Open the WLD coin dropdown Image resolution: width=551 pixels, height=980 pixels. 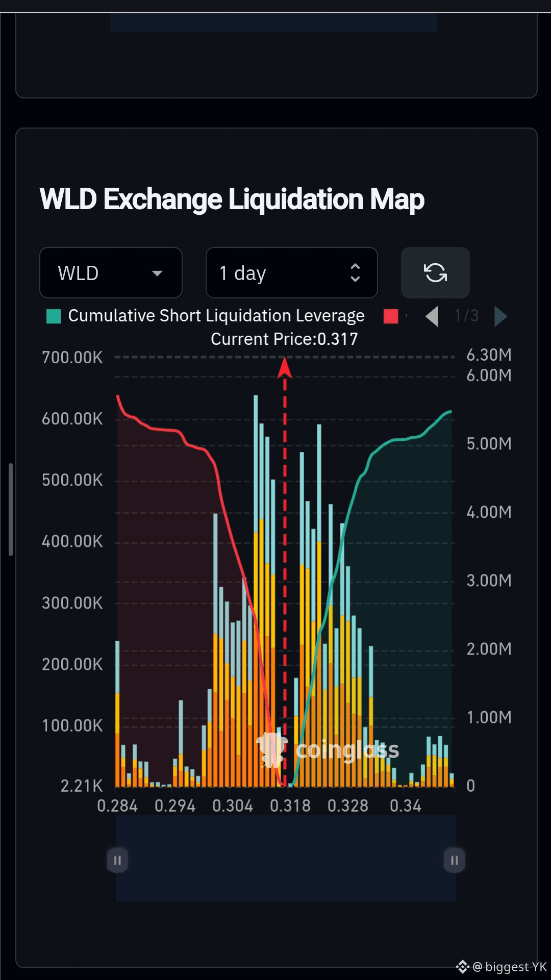coord(111,273)
